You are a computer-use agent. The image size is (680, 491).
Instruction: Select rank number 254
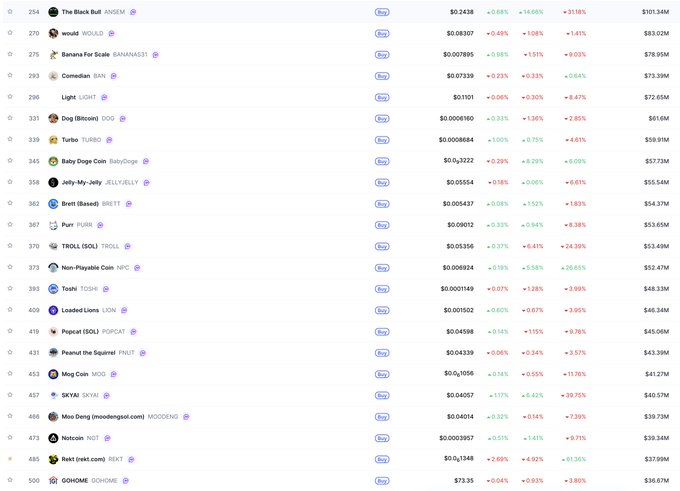click(x=34, y=12)
